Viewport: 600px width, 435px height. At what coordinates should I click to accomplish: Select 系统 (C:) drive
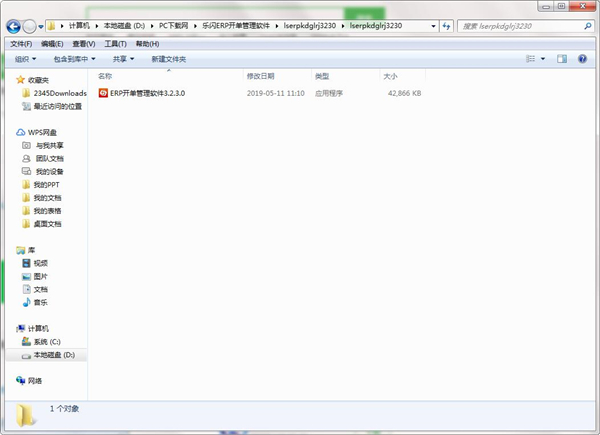pos(47,341)
